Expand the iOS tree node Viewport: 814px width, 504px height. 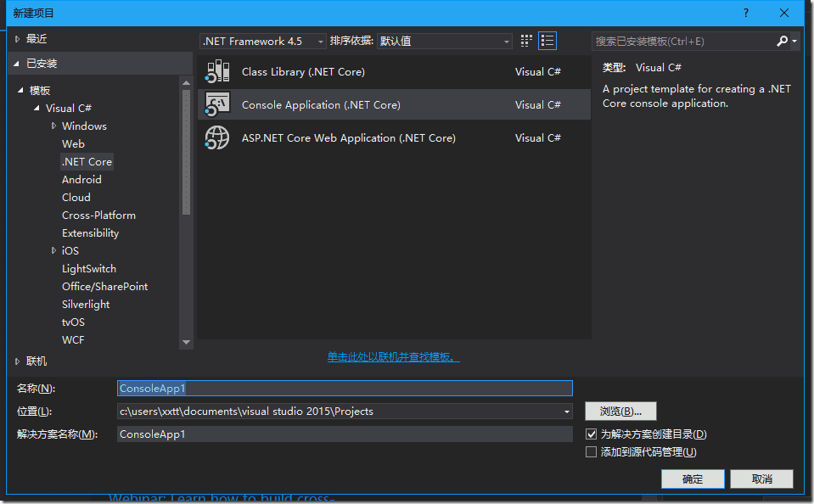[53, 250]
